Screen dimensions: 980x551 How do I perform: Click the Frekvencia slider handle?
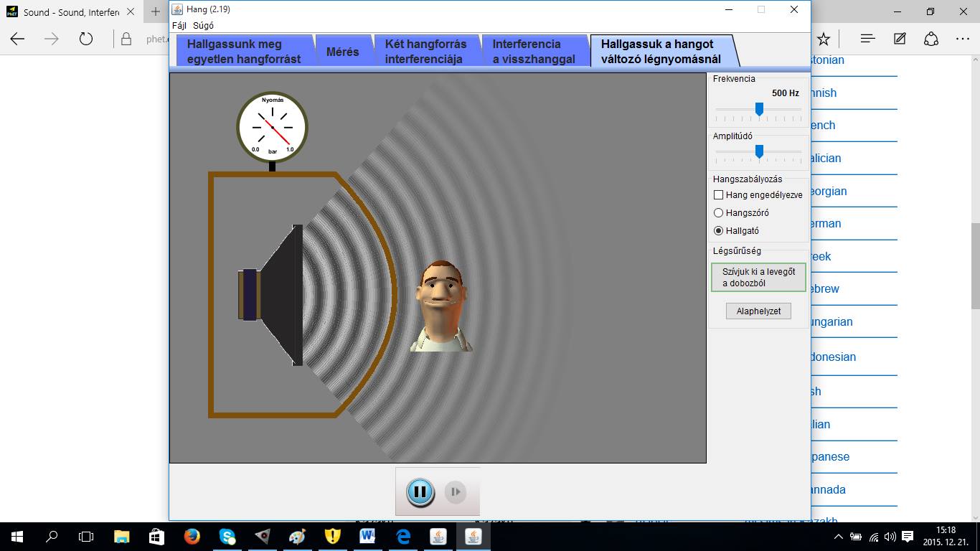click(759, 110)
